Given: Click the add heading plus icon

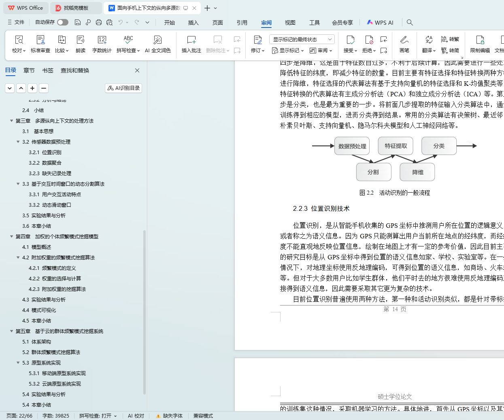Looking at the screenshot, I should (x=32, y=88).
